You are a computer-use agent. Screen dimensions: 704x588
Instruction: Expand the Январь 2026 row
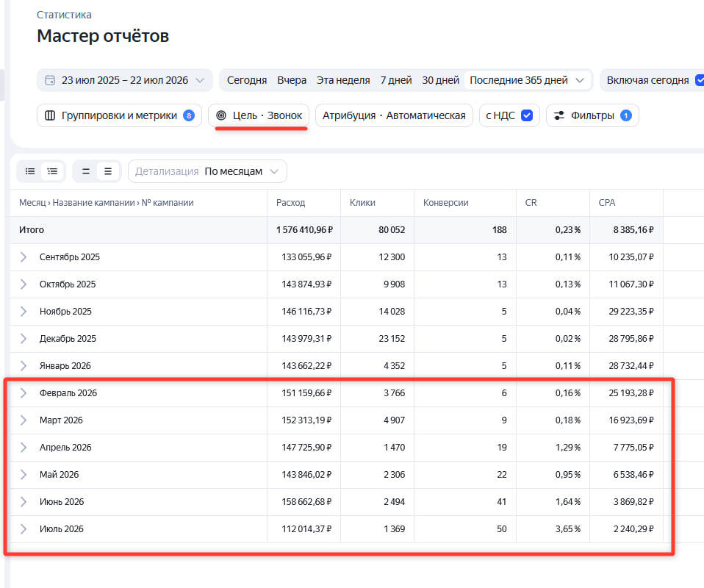coord(24,365)
